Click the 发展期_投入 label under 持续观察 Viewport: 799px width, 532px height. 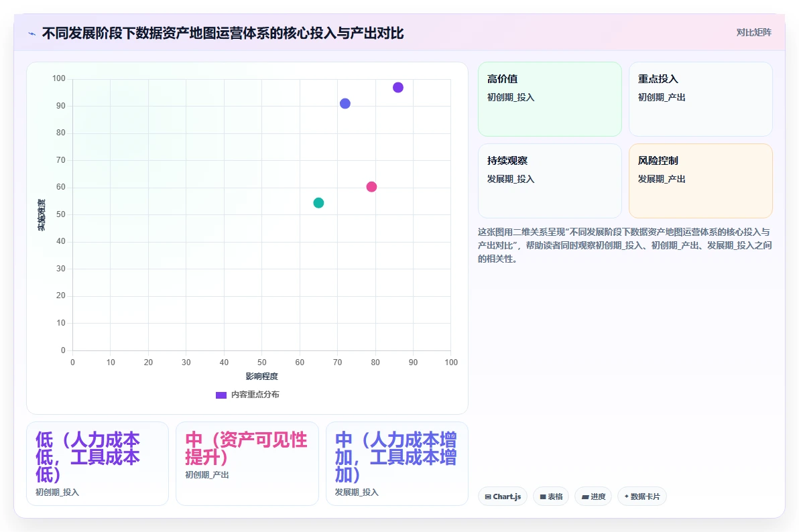(511, 179)
